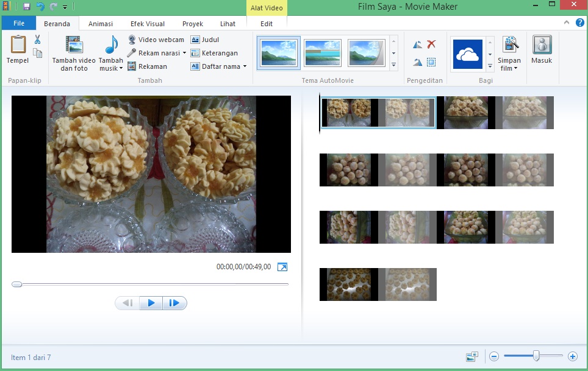Open the File menu
588x371 pixels.
coord(19,23)
